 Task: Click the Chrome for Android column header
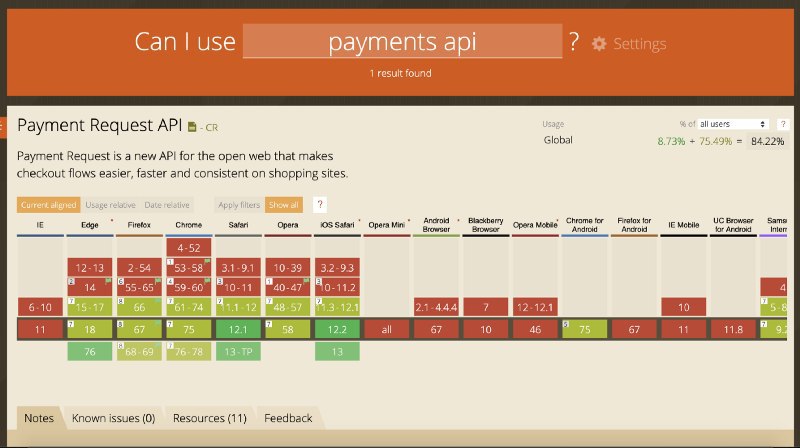coord(585,225)
